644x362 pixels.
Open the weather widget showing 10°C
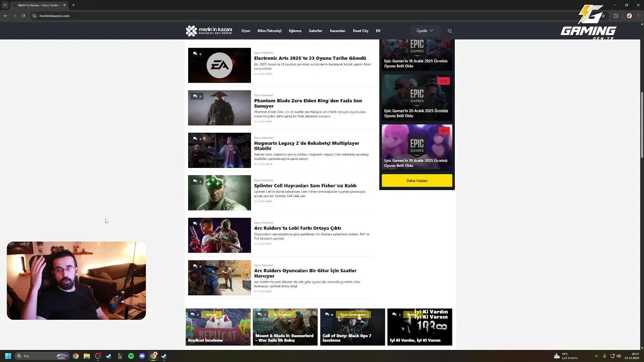pyautogui.click(x=566, y=356)
